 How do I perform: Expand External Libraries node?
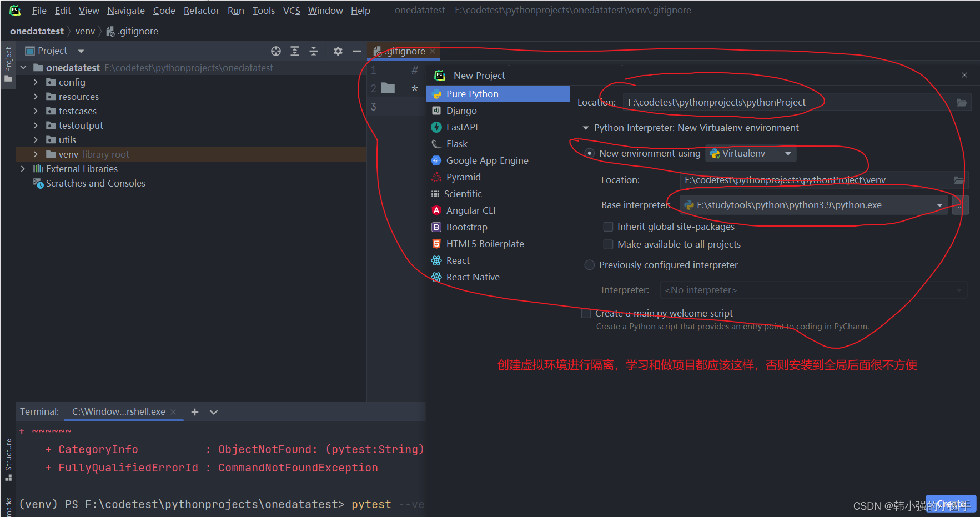click(23, 169)
